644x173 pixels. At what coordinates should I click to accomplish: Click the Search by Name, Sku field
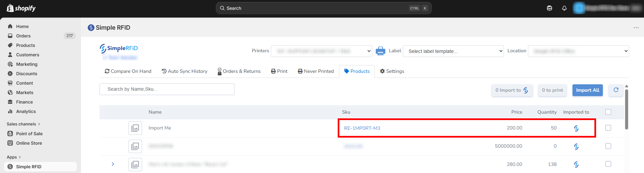pos(167,89)
